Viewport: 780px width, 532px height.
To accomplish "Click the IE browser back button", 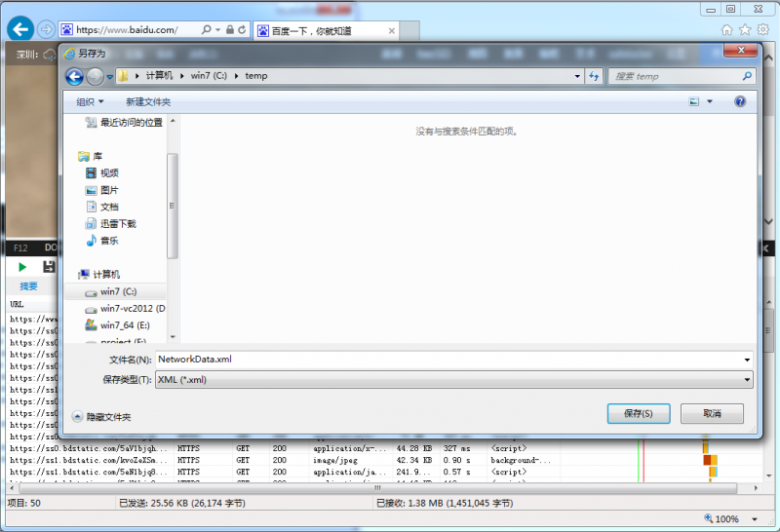I will [x=20, y=29].
